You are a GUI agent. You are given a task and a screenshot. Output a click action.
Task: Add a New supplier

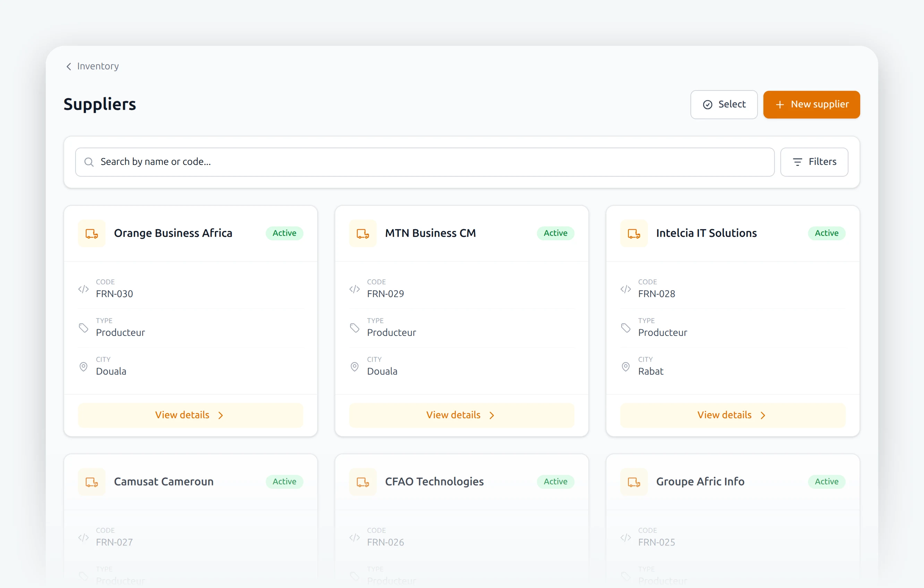(811, 104)
